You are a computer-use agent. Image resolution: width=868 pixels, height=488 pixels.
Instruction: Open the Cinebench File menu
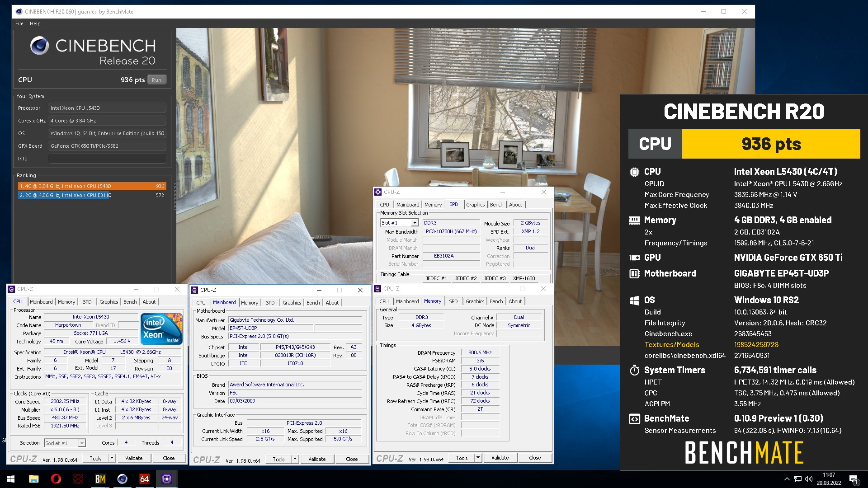click(19, 23)
